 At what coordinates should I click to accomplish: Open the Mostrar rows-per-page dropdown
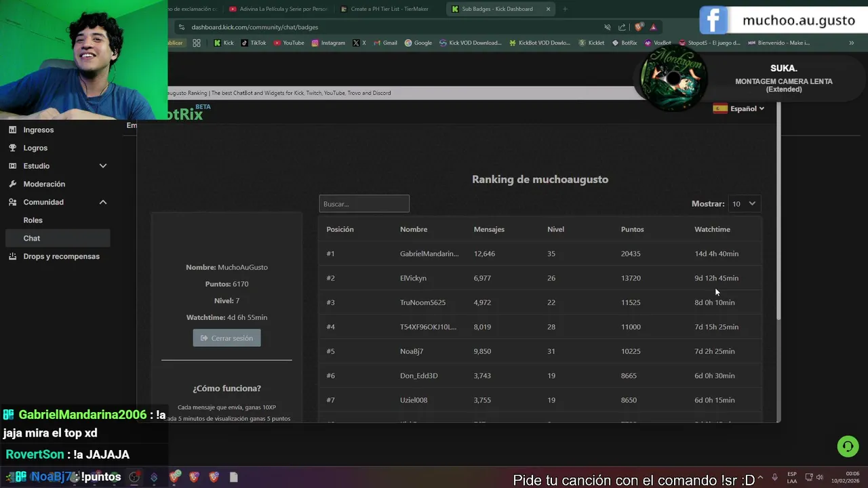[x=744, y=204]
